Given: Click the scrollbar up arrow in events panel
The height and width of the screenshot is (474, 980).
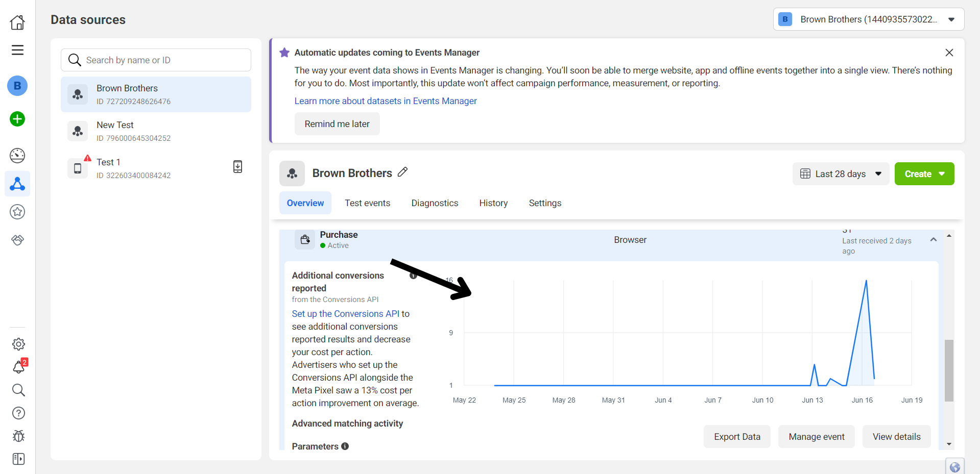Looking at the screenshot, I should [949, 235].
